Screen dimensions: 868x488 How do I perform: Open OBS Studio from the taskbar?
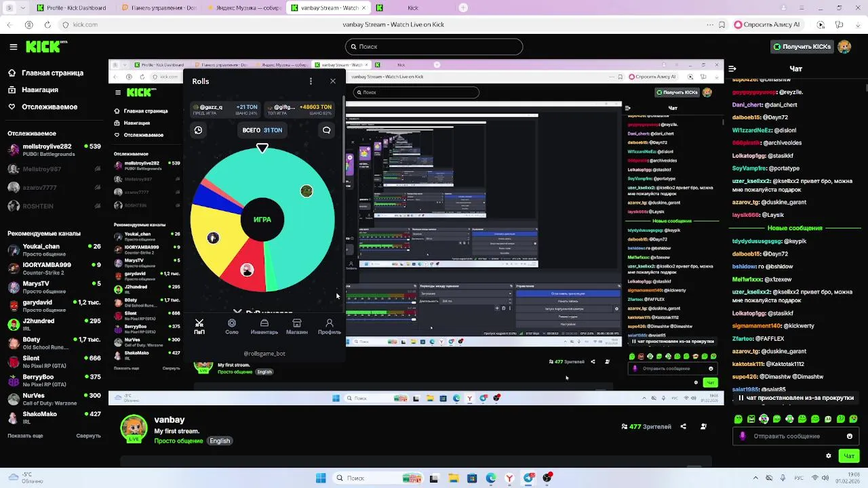pos(547,478)
